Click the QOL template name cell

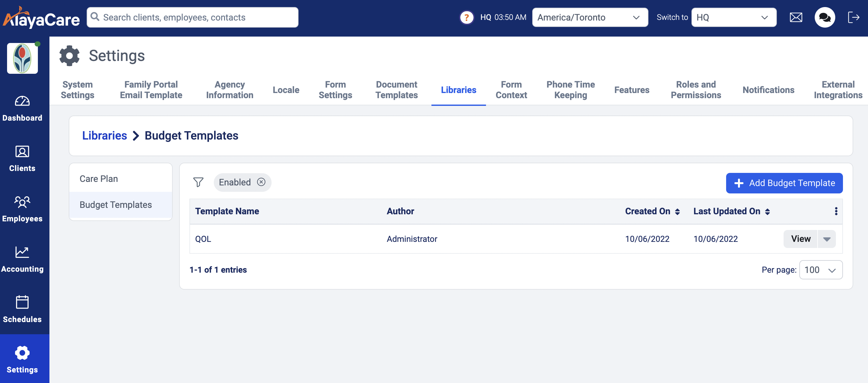(203, 239)
